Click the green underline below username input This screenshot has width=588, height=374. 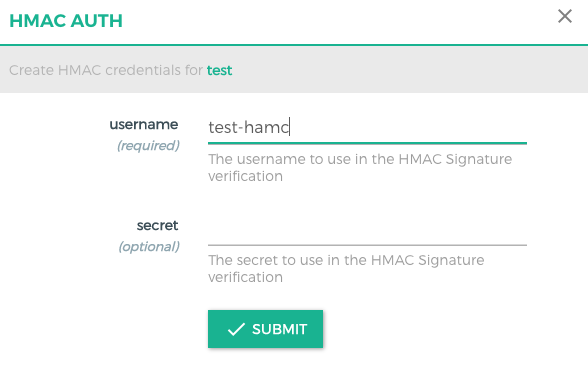367,143
